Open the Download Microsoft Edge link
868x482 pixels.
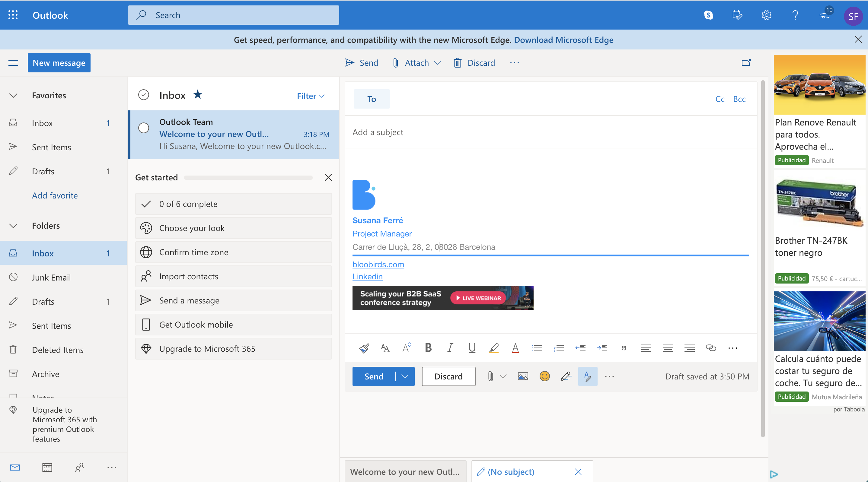click(563, 40)
